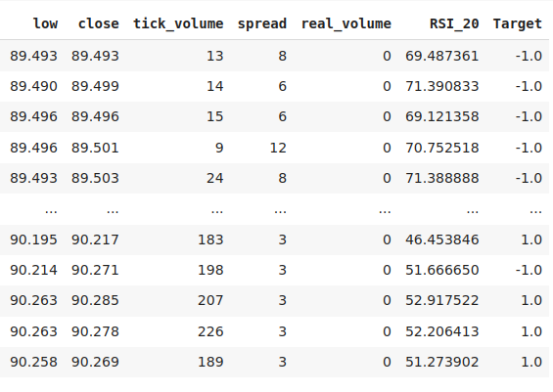Click tick_volume cell showing 15
The height and width of the screenshot is (392, 553).
214,116
